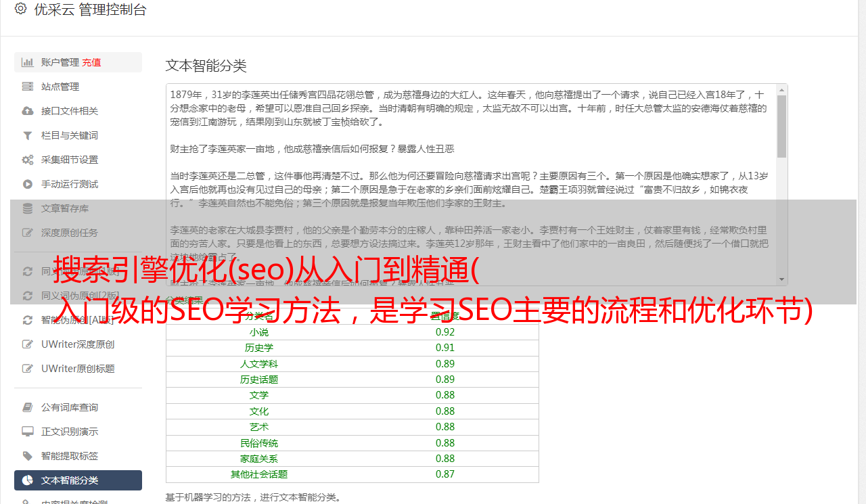Click the bar chart icon for 账户管理

pos(28,62)
